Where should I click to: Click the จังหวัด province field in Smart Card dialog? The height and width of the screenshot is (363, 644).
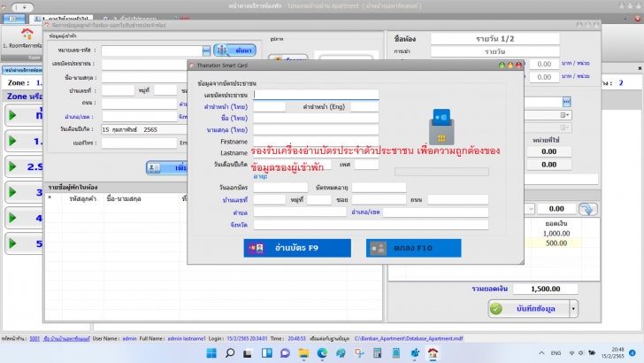tap(371, 225)
